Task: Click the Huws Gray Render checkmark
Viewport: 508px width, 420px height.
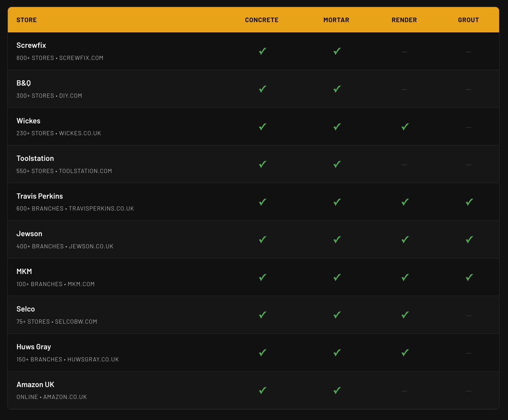Action: [x=405, y=353]
